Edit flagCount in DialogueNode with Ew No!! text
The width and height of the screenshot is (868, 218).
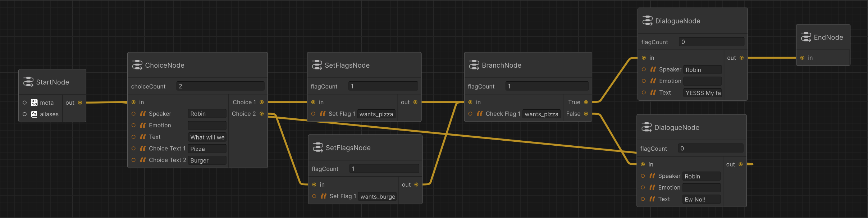point(711,148)
